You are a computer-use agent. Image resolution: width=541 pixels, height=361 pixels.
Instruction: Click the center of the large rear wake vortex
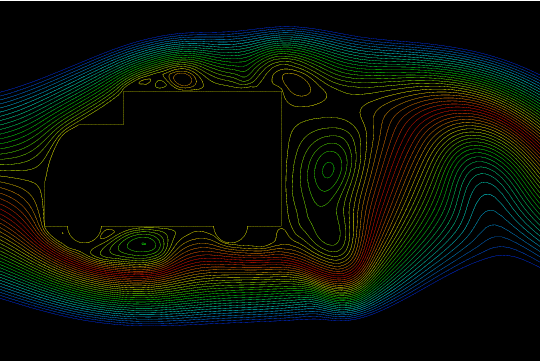click(x=328, y=169)
